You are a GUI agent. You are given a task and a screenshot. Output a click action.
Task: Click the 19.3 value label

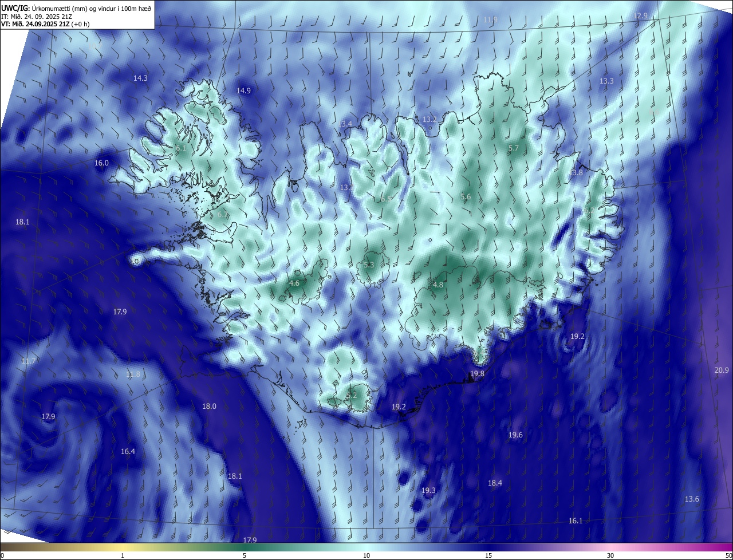coord(428,491)
